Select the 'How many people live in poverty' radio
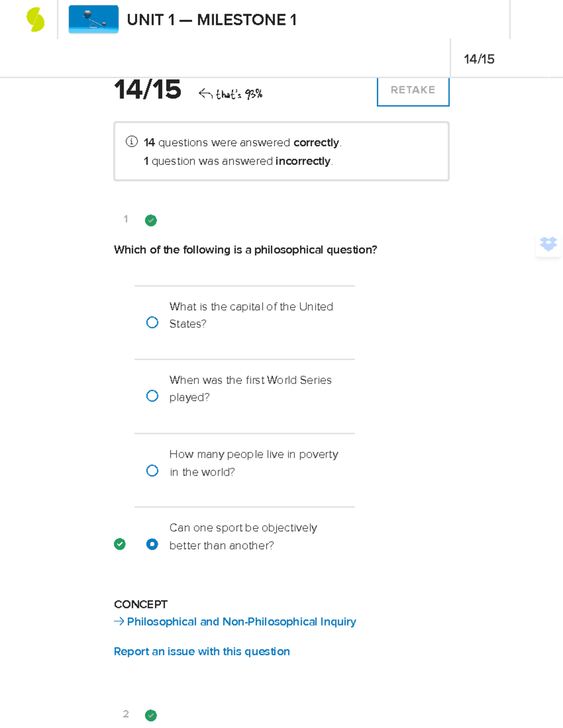 click(x=152, y=470)
